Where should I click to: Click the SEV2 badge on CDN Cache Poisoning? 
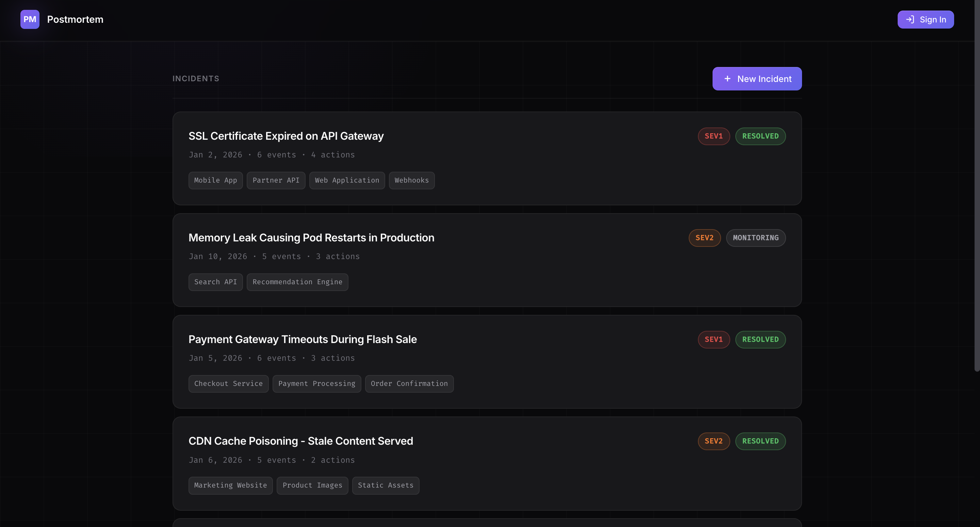click(713, 441)
